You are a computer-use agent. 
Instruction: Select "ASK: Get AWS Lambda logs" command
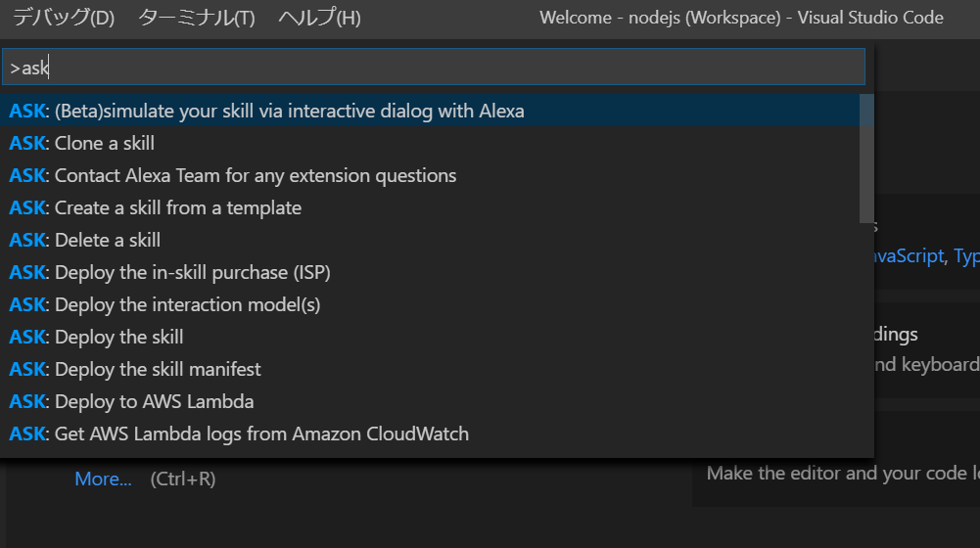click(x=240, y=434)
